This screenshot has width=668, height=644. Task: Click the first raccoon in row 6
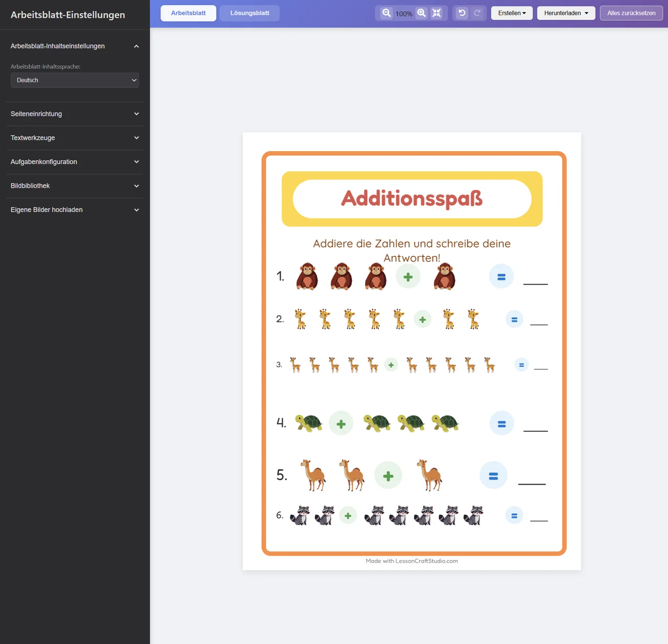point(300,515)
